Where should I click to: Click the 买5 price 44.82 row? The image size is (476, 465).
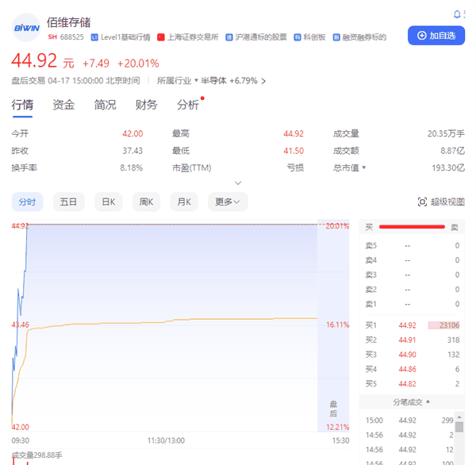pyautogui.click(x=412, y=383)
